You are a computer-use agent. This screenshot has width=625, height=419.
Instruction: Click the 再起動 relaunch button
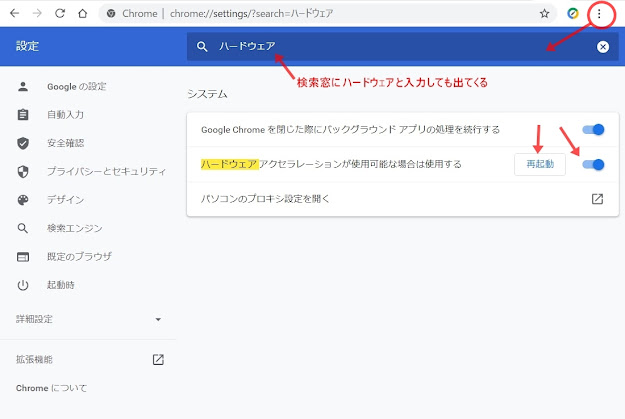(x=540, y=164)
